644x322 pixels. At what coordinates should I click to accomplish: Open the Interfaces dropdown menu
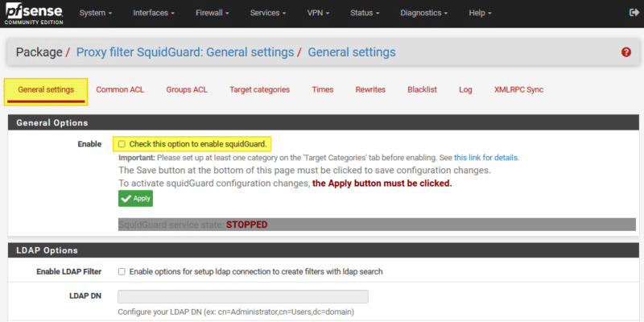point(154,13)
